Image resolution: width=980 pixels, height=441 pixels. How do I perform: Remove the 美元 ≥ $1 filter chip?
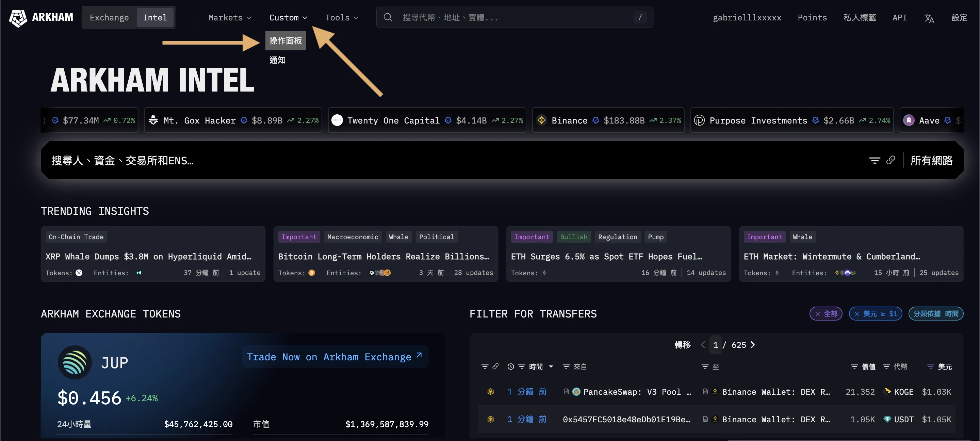coord(857,314)
